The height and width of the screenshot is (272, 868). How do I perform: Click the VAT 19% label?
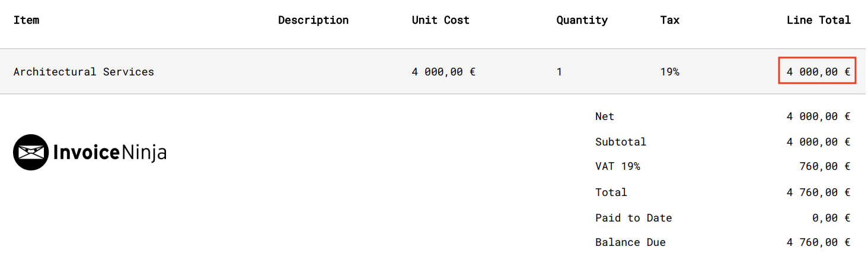click(x=618, y=166)
